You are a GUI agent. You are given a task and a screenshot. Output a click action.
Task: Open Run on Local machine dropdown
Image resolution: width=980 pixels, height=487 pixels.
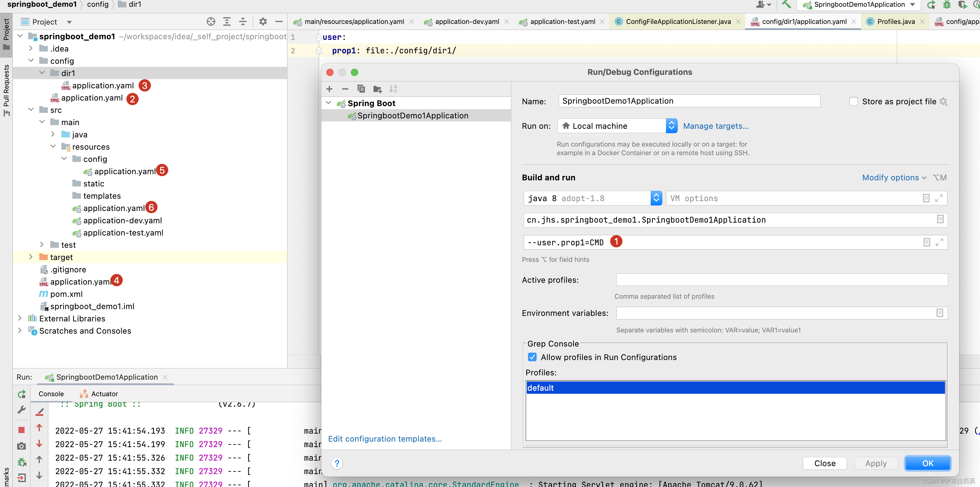pyautogui.click(x=617, y=126)
